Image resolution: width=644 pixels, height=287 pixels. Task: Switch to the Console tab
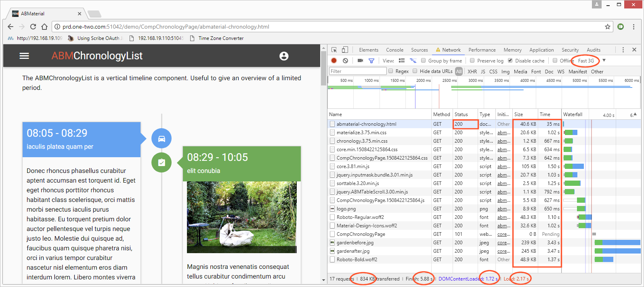pos(394,50)
